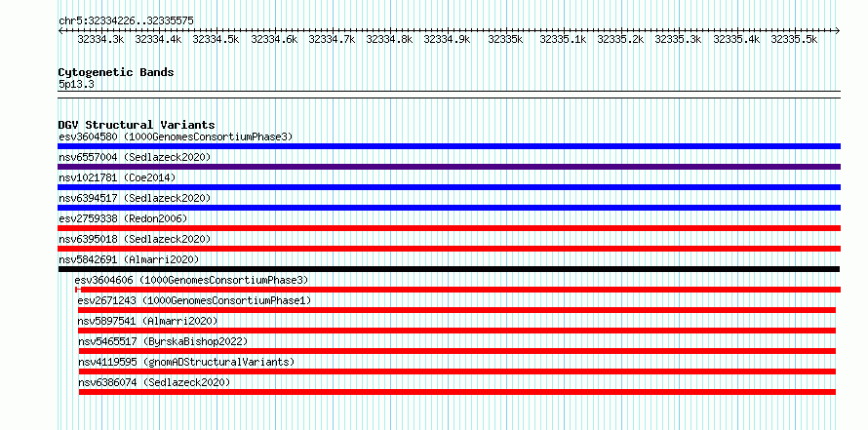
Task: Click the 32334.6k ruler tick label
Action: [274, 40]
